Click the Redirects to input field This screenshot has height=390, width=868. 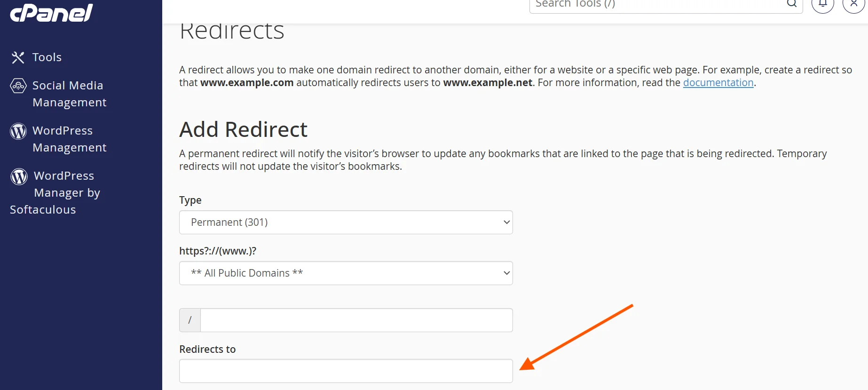346,371
